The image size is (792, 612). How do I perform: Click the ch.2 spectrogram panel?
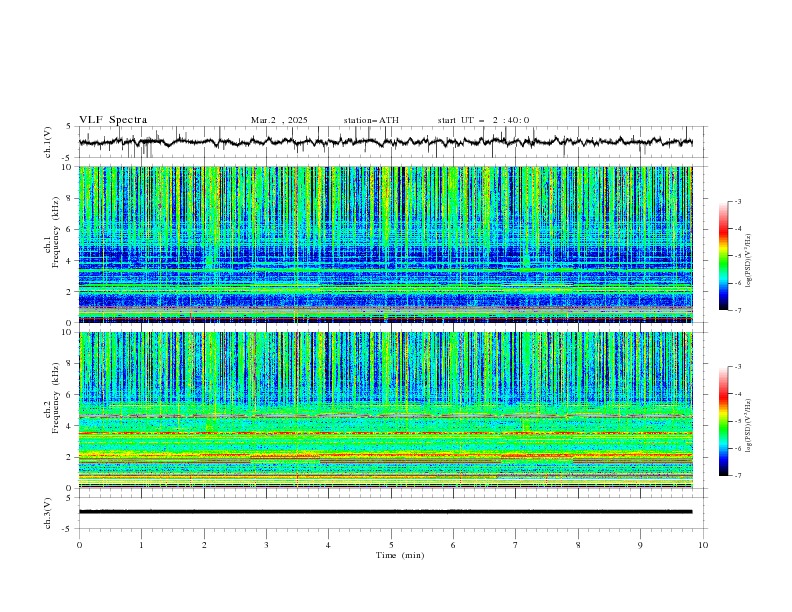click(385, 410)
